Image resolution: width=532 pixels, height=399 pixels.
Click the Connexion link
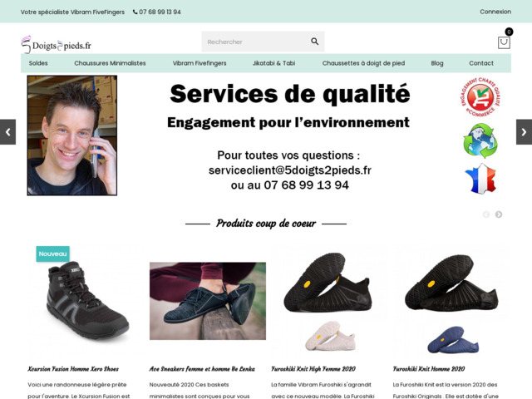[x=495, y=12]
